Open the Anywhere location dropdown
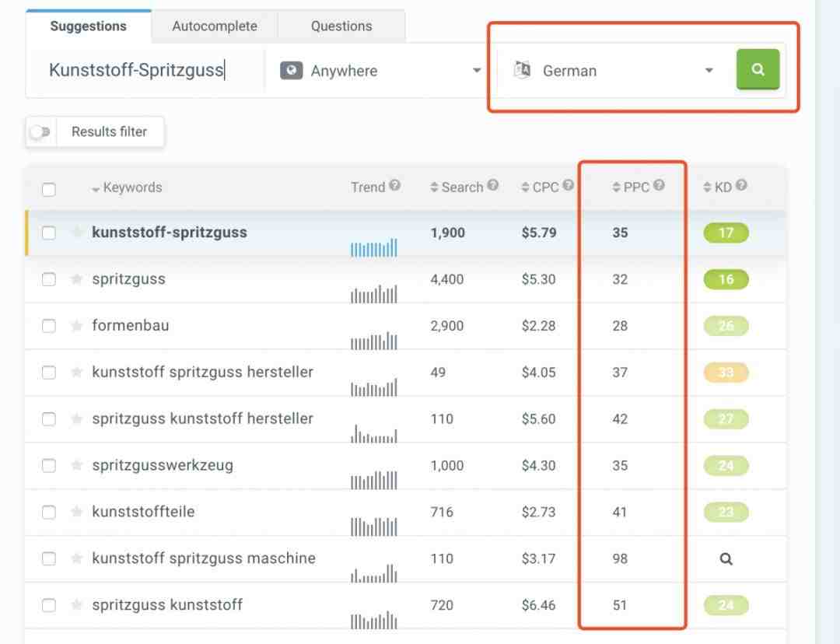840x644 pixels. 380,71
